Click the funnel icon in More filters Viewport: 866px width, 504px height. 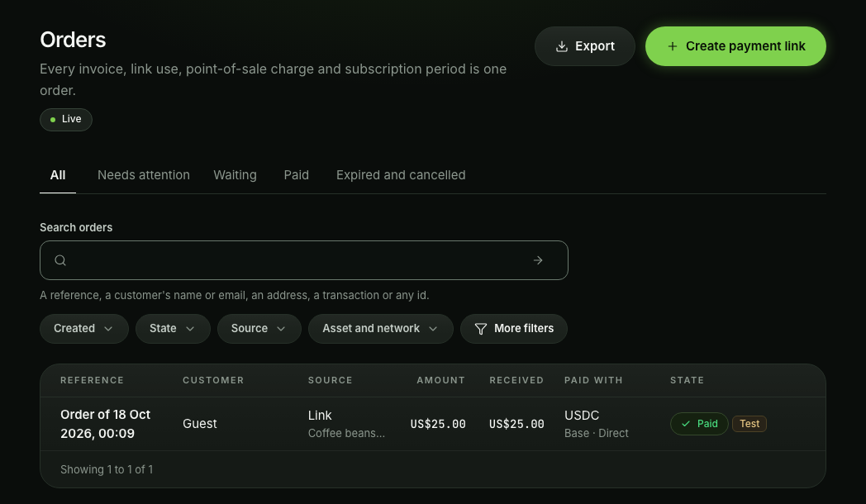click(x=480, y=329)
